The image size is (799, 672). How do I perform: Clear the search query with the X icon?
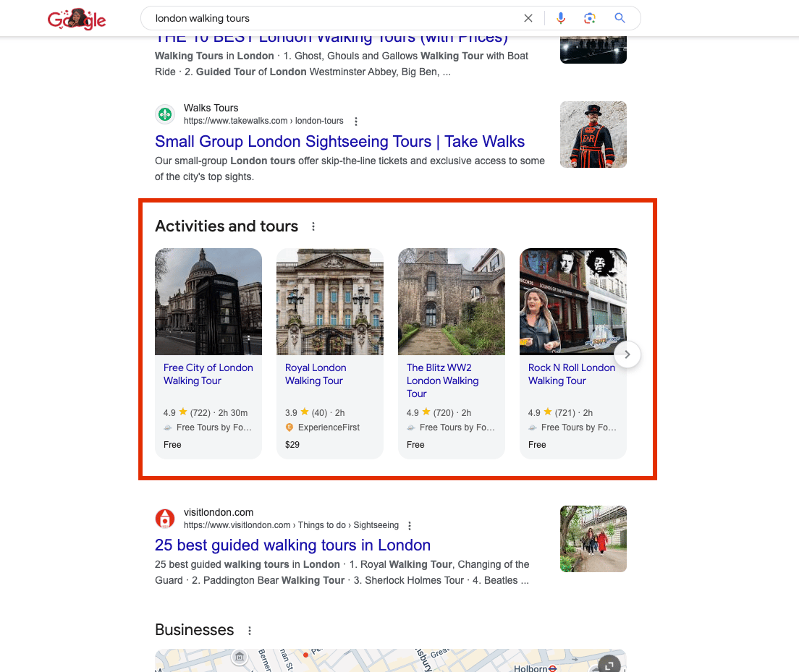[528, 18]
